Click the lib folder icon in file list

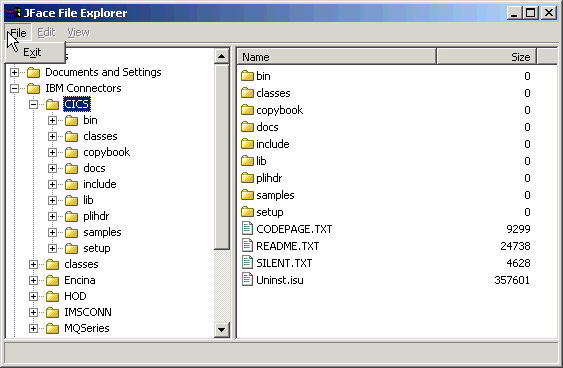coord(247,161)
